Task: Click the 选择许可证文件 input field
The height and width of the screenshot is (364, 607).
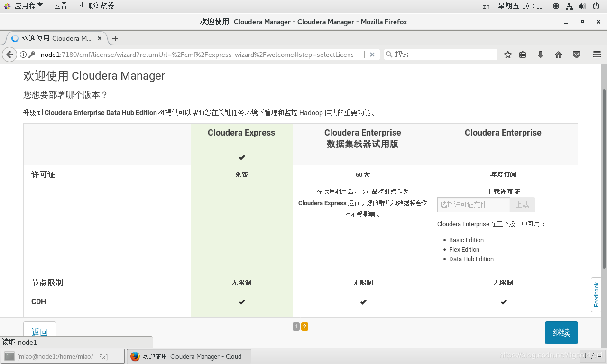Action: point(473,205)
